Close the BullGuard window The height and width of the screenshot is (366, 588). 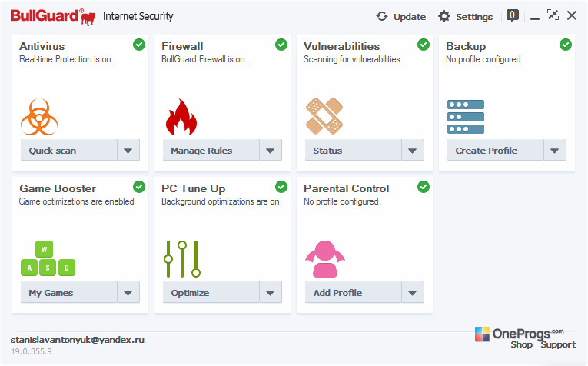click(x=572, y=15)
